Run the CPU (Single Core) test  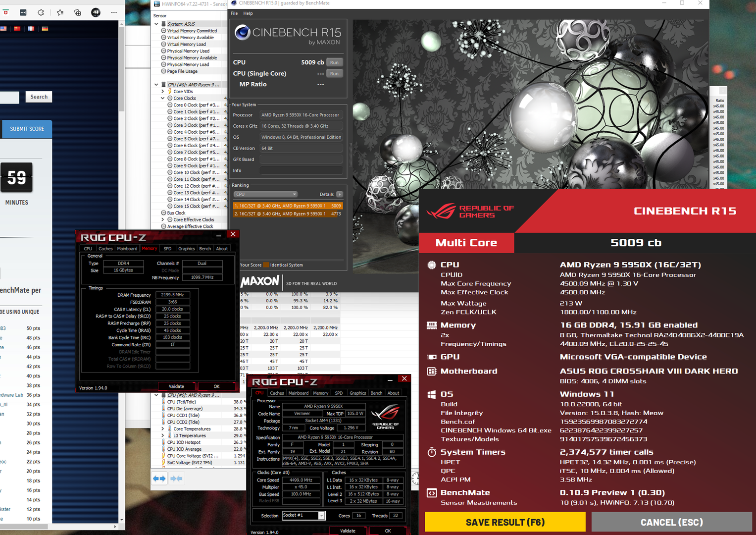(335, 74)
